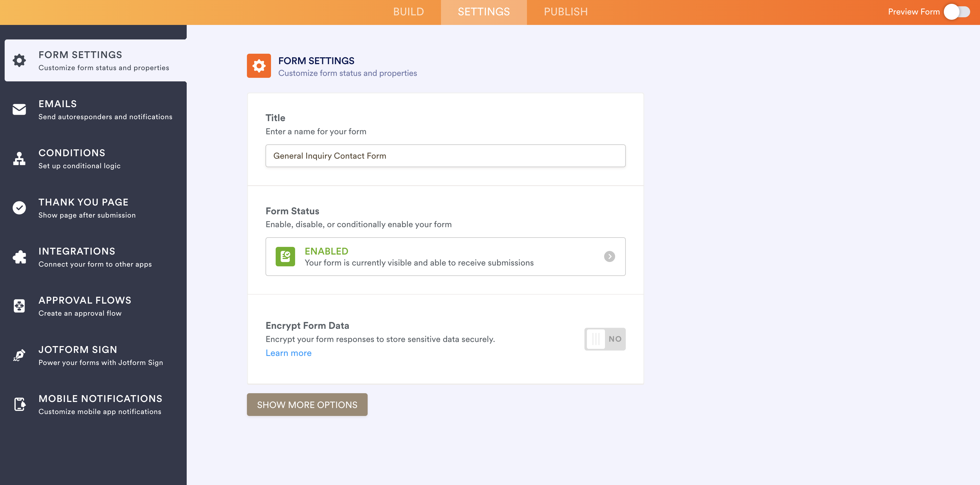Viewport: 980px width, 485px height.
Task: Click the Show More Options button
Action: click(x=307, y=405)
